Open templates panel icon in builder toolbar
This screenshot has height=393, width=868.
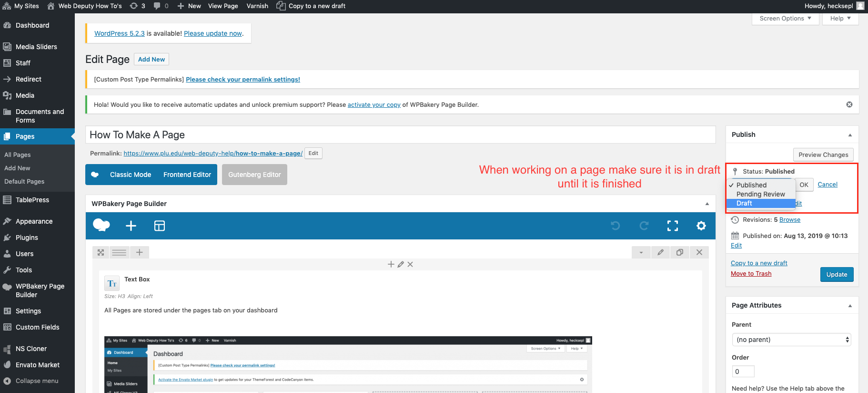click(160, 226)
